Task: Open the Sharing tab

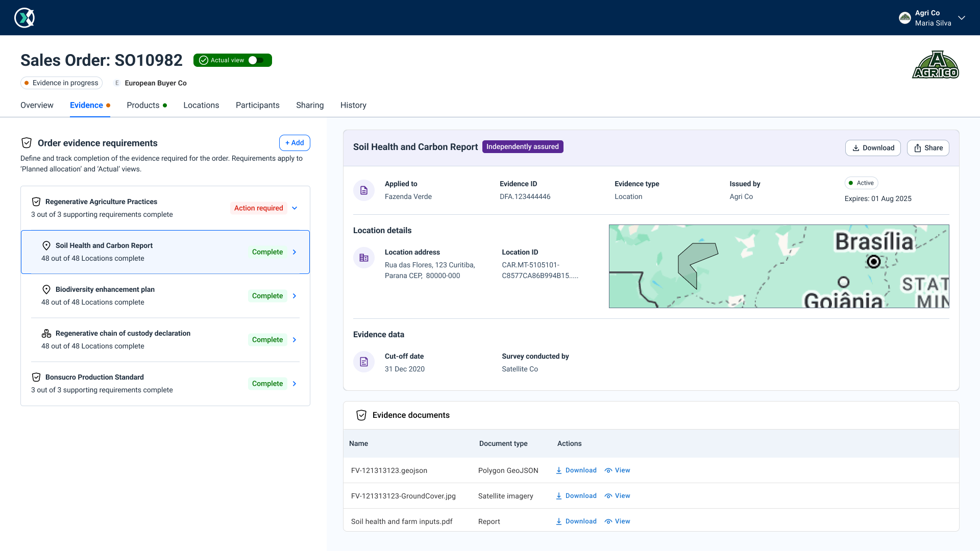Action: 310,105
